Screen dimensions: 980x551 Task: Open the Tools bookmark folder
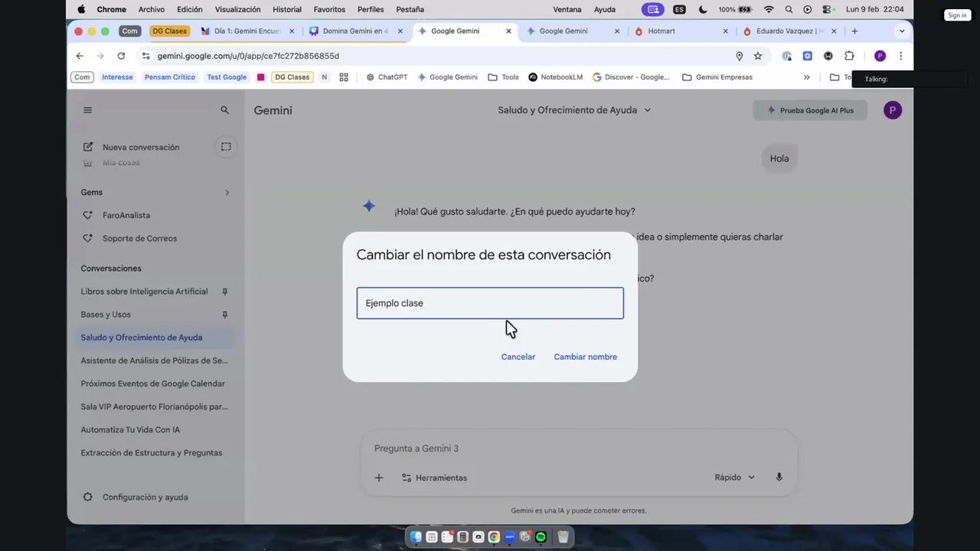tap(503, 77)
